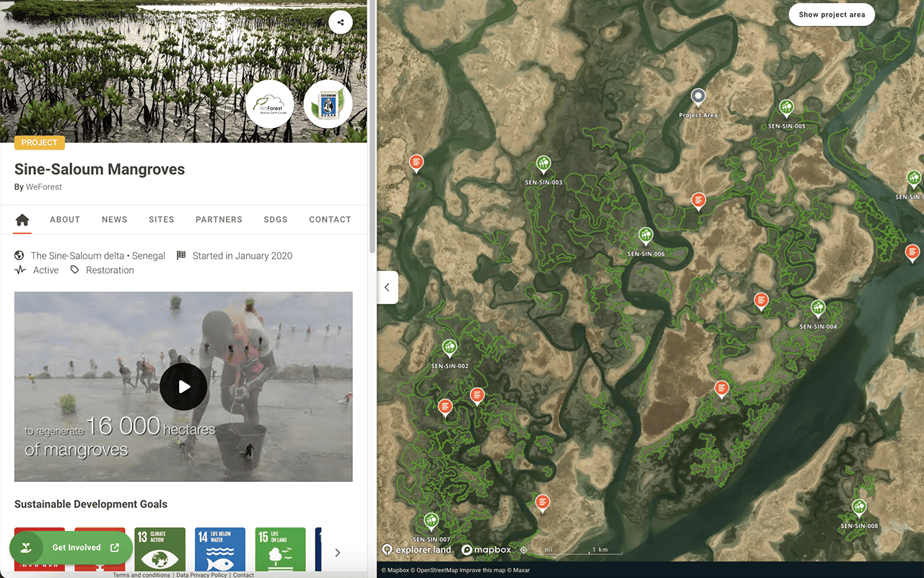Select the SEN-SIN-005 site marker
Image resolution: width=924 pixels, height=578 pixels.
[x=786, y=108]
